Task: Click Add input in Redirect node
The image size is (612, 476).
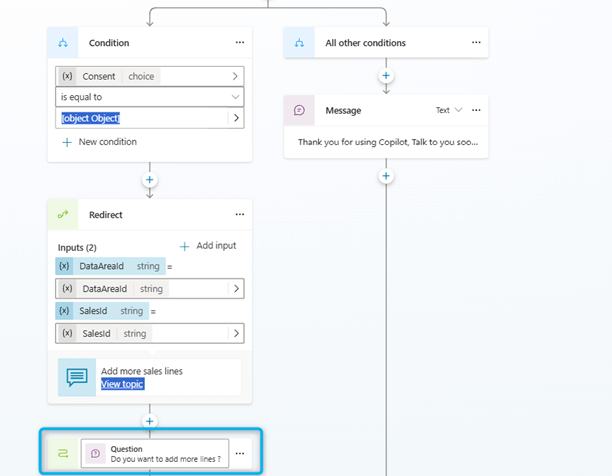Action: point(208,246)
